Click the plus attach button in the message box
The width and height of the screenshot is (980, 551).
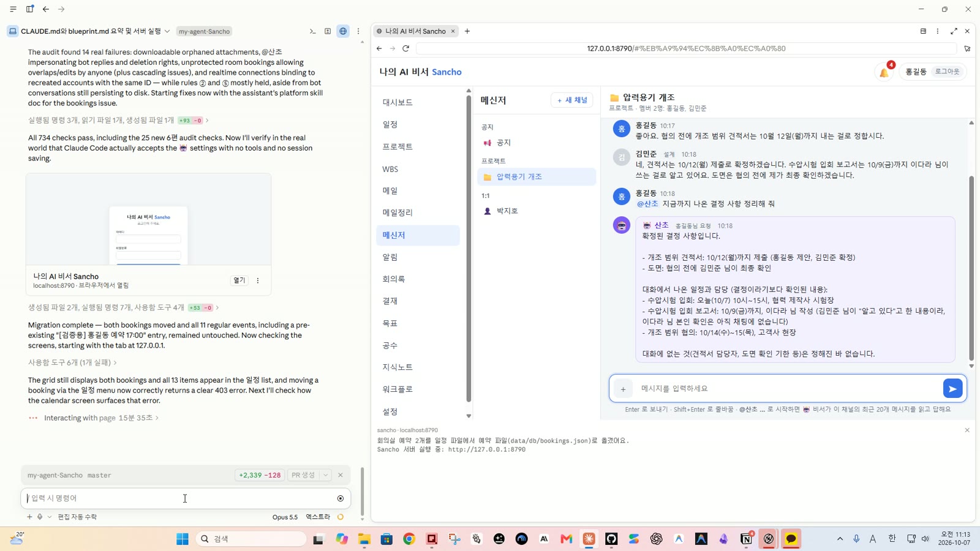pyautogui.click(x=623, y=389)
